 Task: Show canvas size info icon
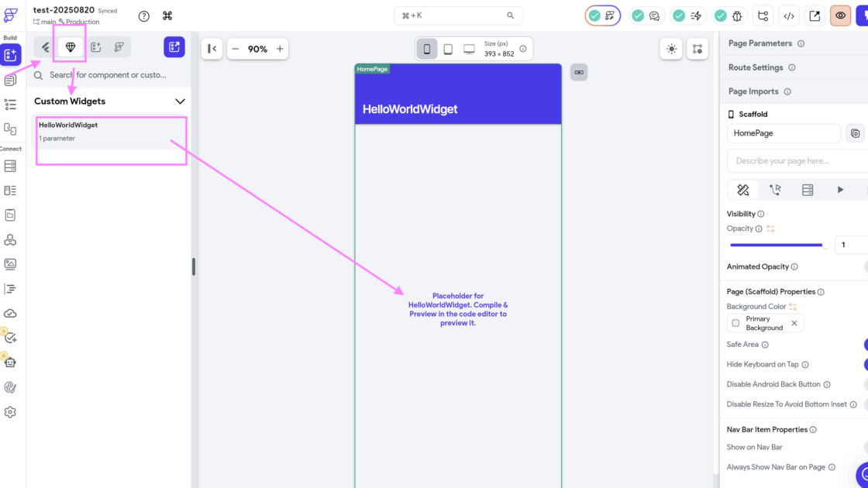tap(522, 49)
